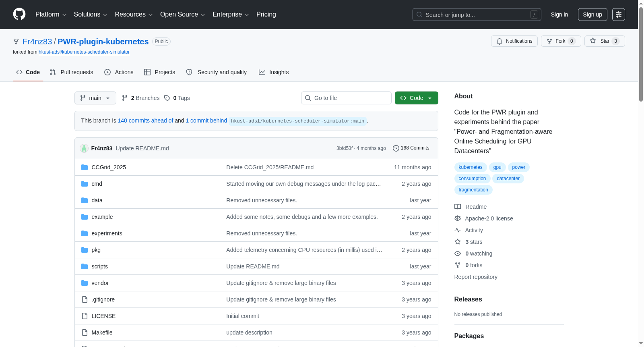
Task: Click the 1 commit behind link
Action: coord(206,121)
